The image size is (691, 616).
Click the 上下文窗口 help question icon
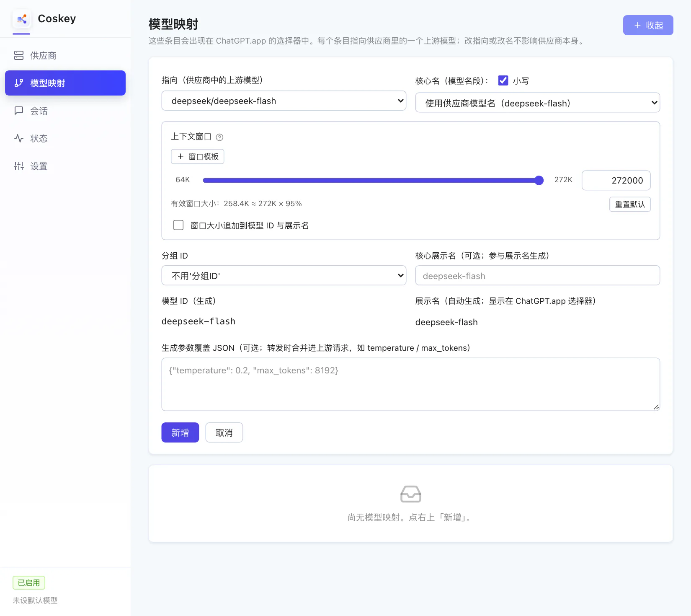[x=219, y=137]
